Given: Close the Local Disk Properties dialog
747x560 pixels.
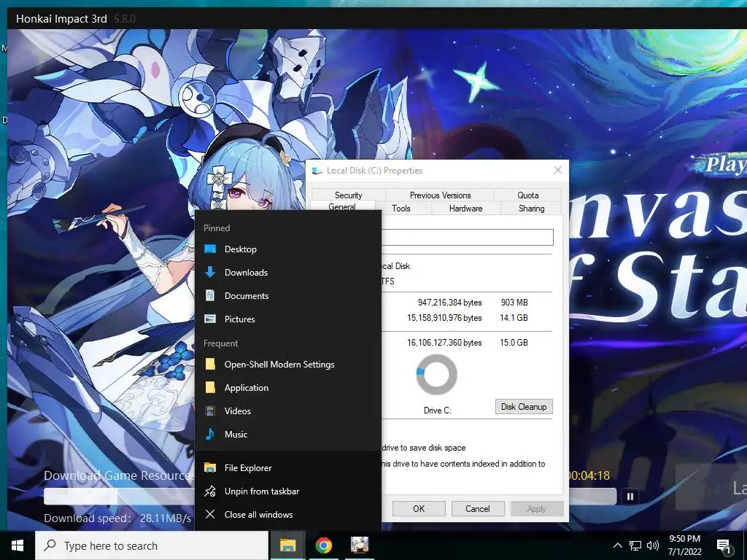Looking at the screenshot, I should point(558,170).
